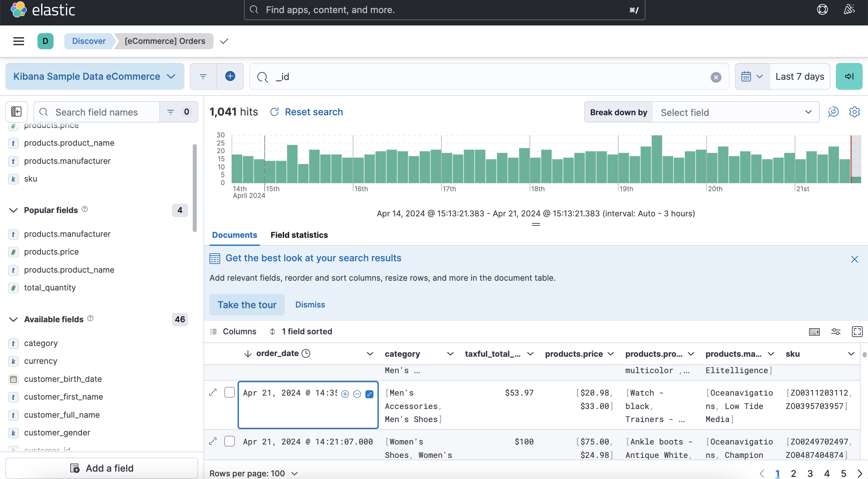Image resolution: width=868 pixels, height=479 pixels.
Task: Go to results page 5
Action: pos(843,473)
